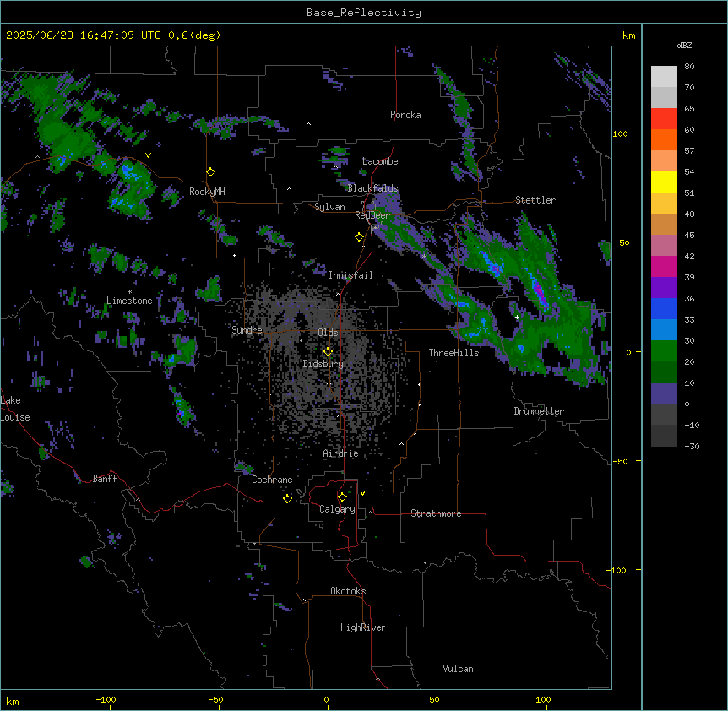Select the RockyMH label
The image size is (728, 711).
click(x=207, y=192)
